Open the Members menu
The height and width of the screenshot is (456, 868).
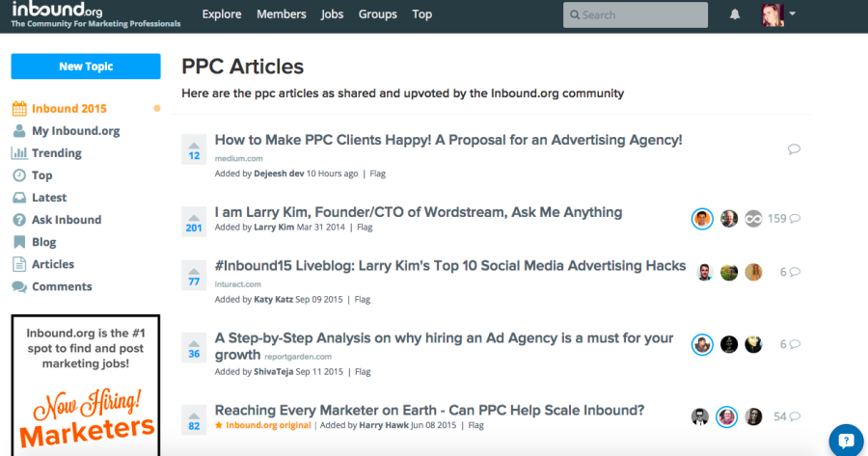click(x=282, y=14)
